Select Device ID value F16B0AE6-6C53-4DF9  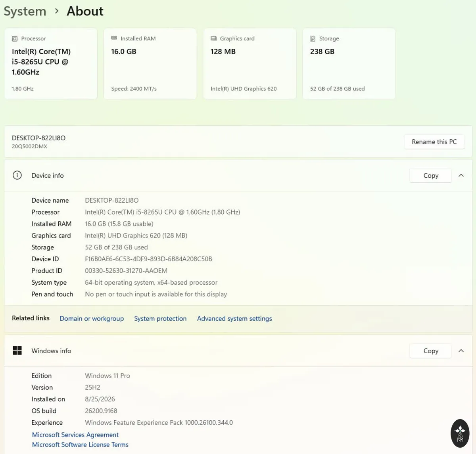pyautogui.click(x=148, y=259)
